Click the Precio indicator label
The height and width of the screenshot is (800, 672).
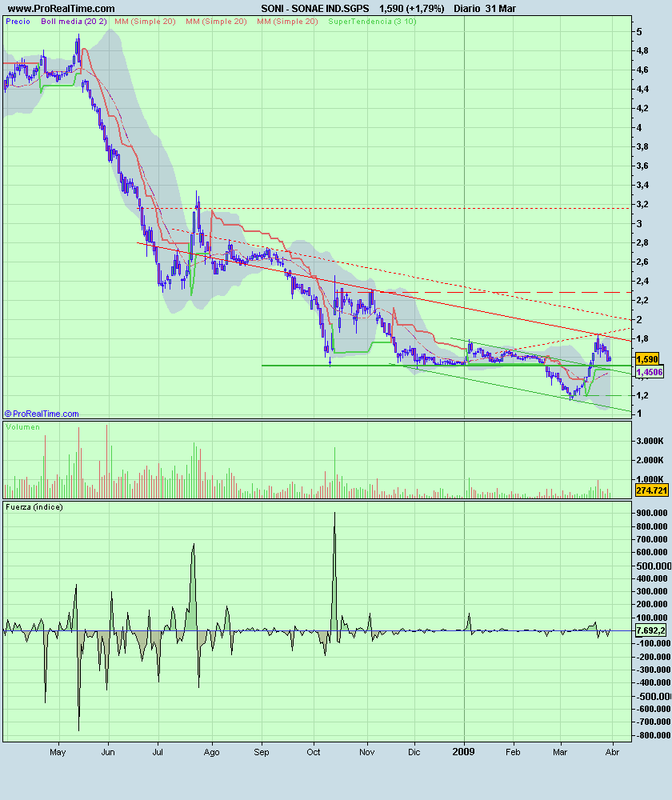pyautogui.click(x=18, y=22)
